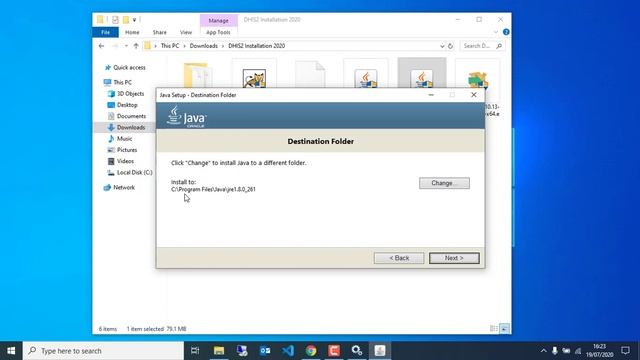640x360 pixels.
Task: Open the Explorer help question-mark icon
Action: pyautogui.click(x=506, y=32)
